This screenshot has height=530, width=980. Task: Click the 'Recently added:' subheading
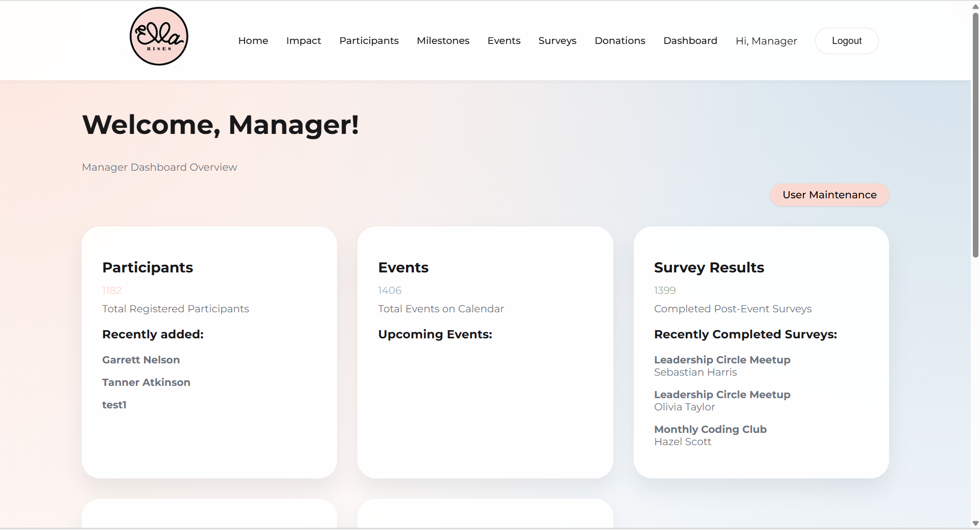coord(153,334)
